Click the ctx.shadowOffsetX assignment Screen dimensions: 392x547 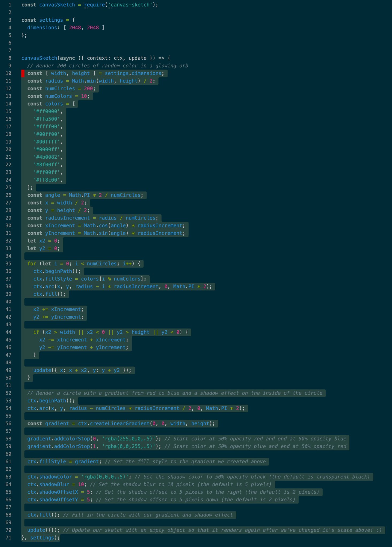point(59,492)
